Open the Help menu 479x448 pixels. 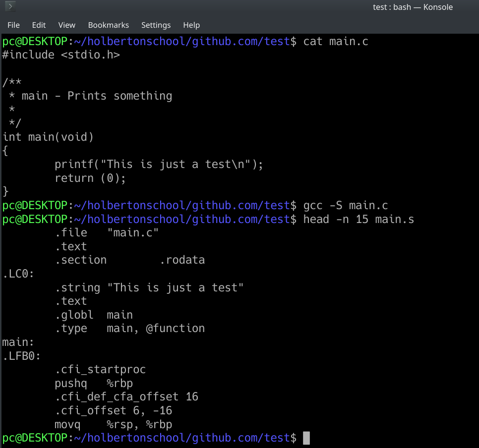coord(191,25)
